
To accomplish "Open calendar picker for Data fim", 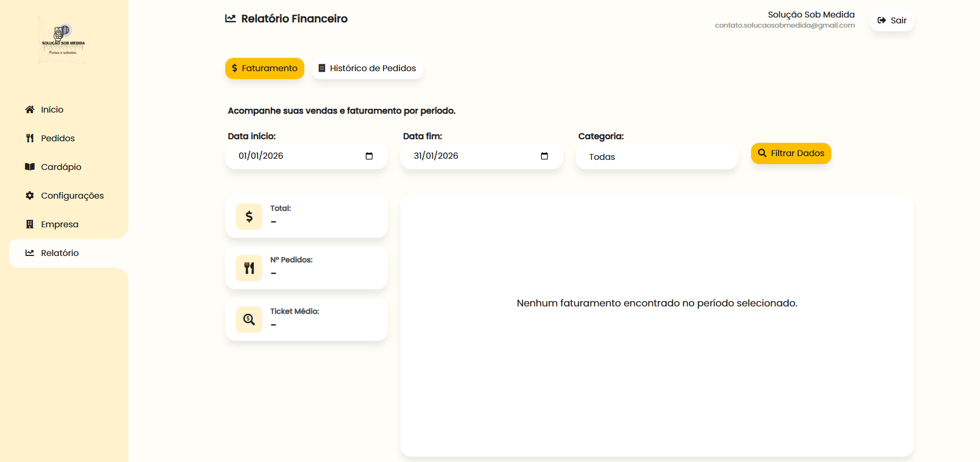I will click(544, 156).
